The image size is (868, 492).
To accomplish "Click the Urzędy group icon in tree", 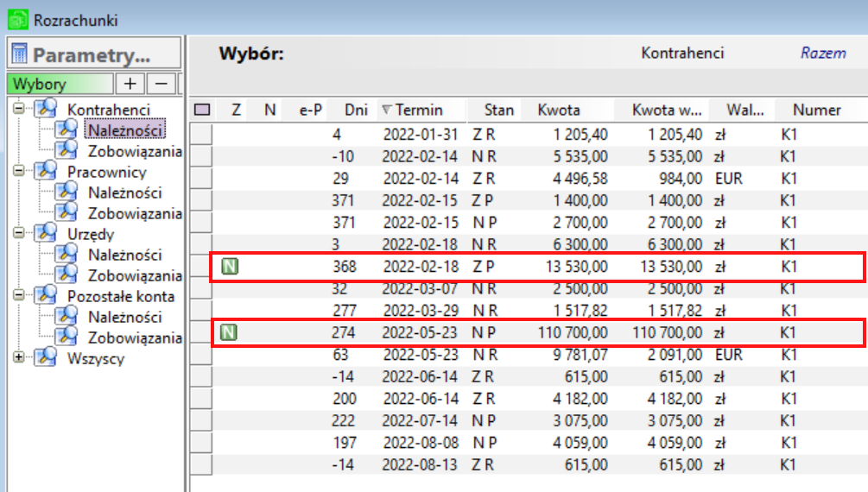I will coord(45,234).
